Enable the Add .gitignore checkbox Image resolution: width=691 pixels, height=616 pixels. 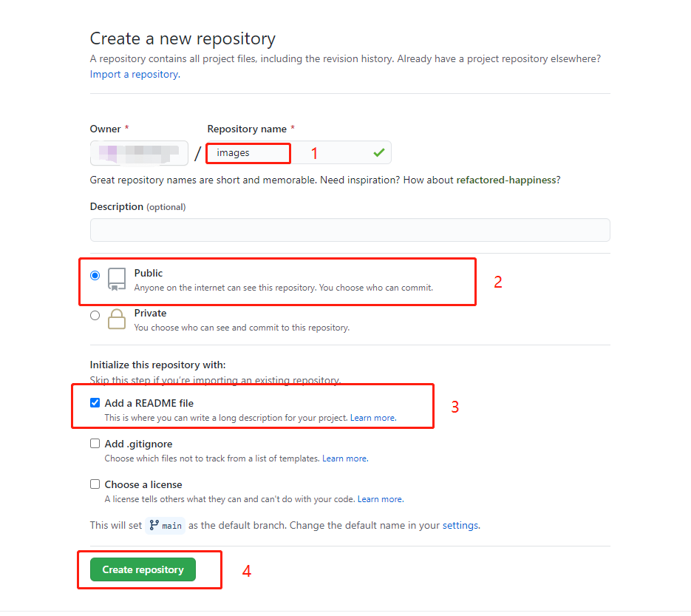point(95,444)
